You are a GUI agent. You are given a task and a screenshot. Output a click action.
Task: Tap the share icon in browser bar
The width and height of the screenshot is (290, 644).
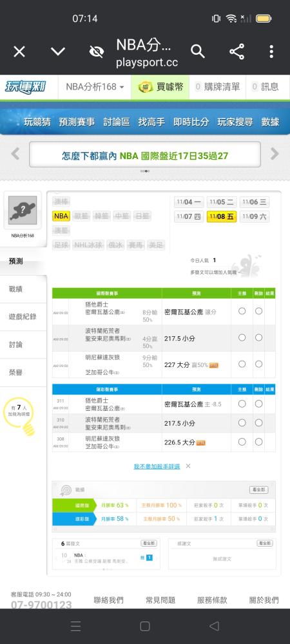coord(237,52)
